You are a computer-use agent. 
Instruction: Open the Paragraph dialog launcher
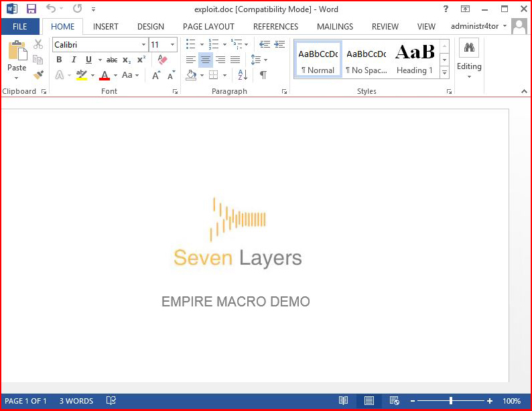[x=284, y=91]
